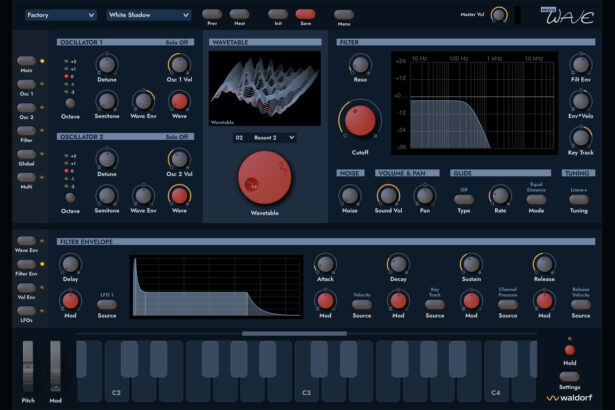Click the red Save button

pos(305,15)
